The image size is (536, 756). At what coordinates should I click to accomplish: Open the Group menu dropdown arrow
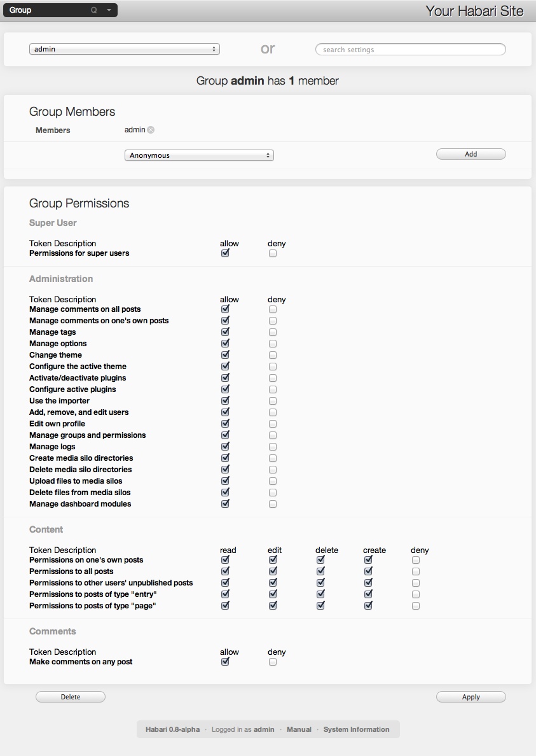(109, 10)
